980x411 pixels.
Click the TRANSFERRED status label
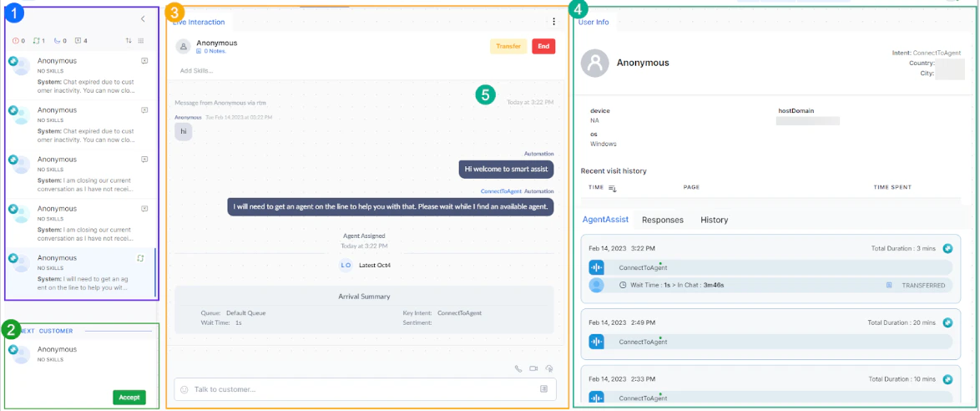tap(923, 285)
